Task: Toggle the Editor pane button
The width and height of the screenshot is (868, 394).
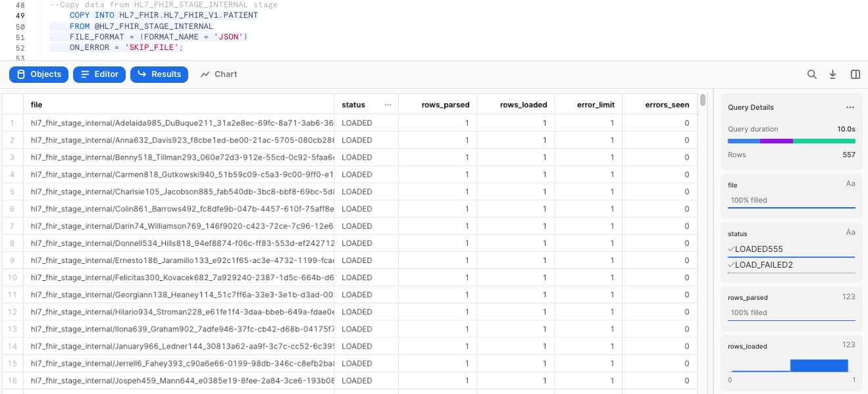Action: tap(99, 74)
